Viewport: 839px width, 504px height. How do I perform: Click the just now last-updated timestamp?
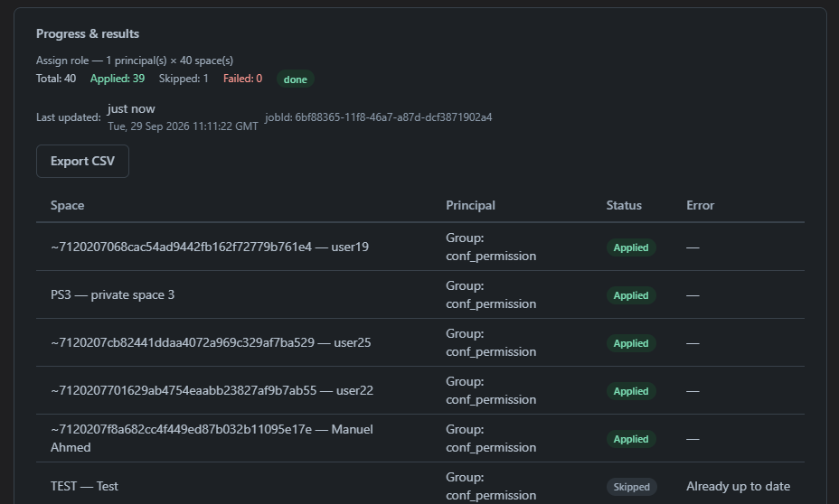[131, 108]
